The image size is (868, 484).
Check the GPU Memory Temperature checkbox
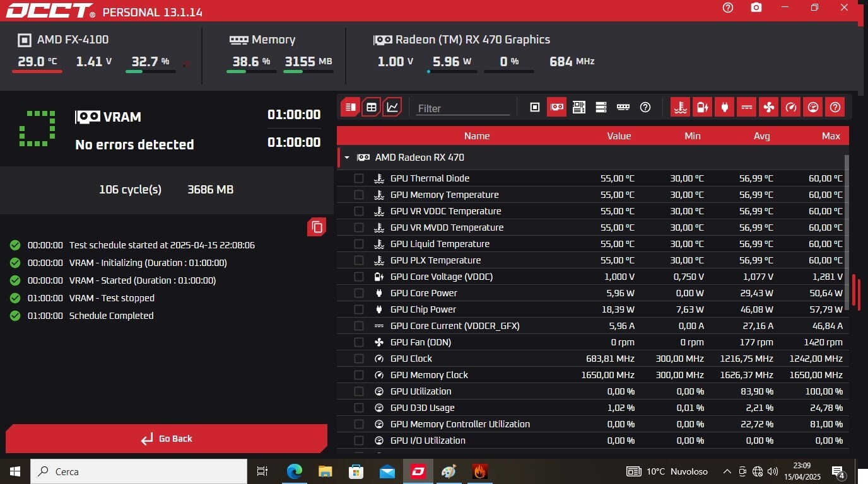(x=359, y=195)
